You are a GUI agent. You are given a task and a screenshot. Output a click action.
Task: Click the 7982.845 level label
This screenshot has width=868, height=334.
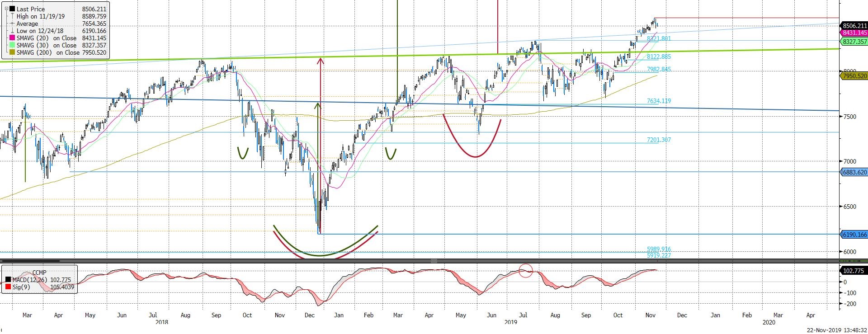(x=659, y=69)
